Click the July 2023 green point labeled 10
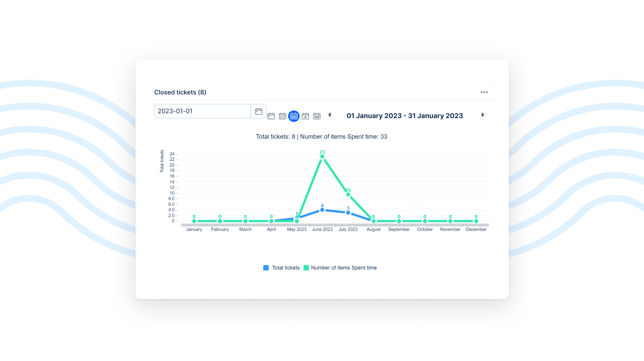The image size is (644, 361). pos(348,194)
